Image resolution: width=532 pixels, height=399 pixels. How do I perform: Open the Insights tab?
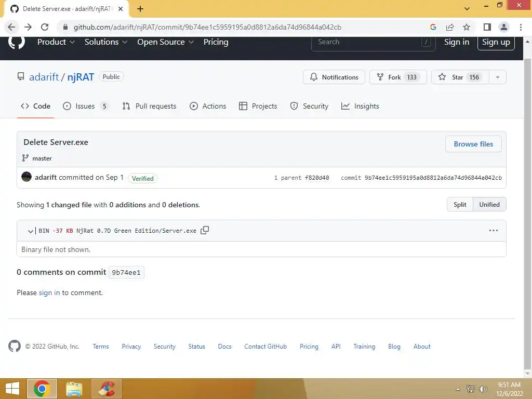(x=360, y=106)
